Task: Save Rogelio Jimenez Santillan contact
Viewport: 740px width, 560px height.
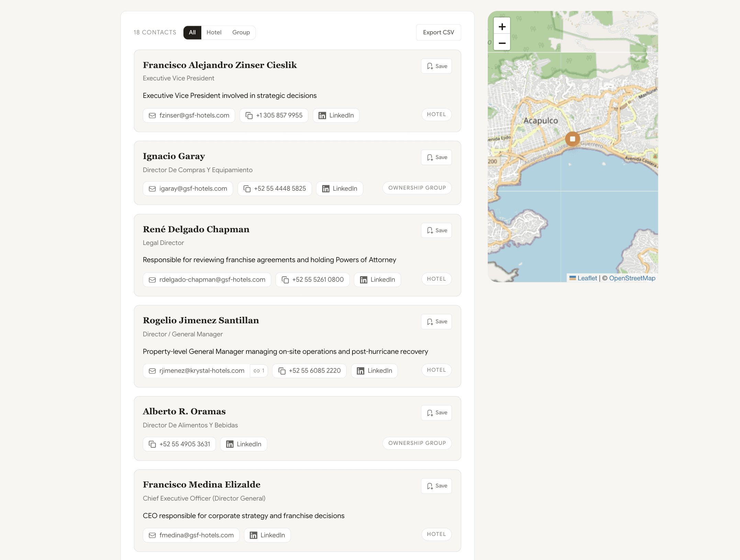Action: click(436, 322)
